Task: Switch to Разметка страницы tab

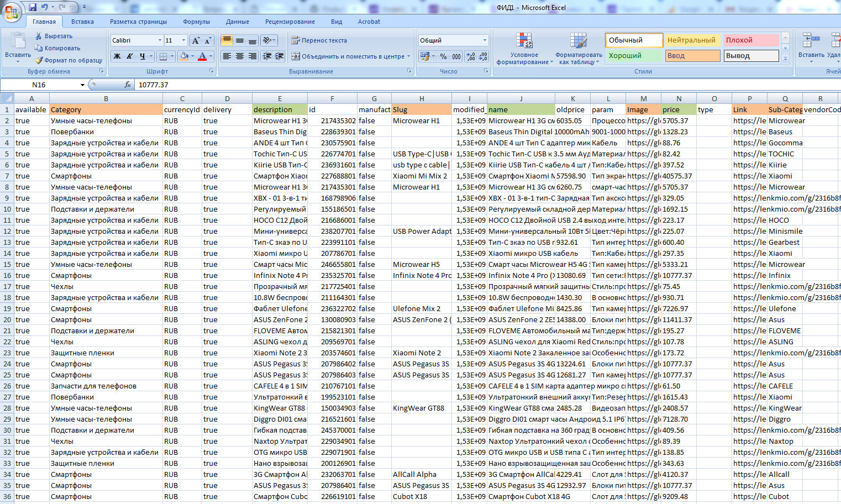Action: pos(138,22)
